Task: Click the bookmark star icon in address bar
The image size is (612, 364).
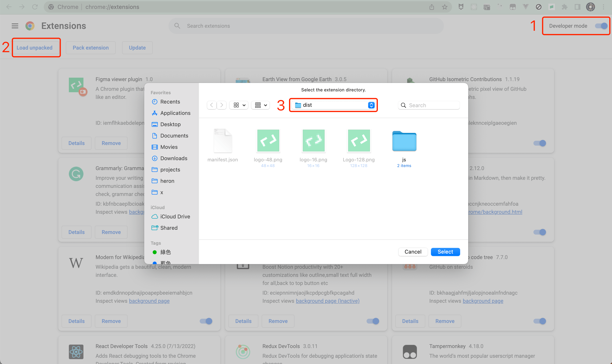Action: pyautogui.click(x=445, y=7)
